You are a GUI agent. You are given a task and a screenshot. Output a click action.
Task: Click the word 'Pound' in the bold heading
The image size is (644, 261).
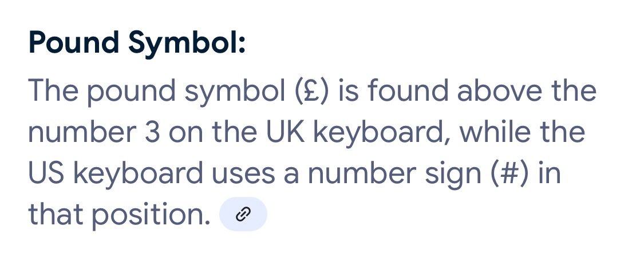pyautogui.click(x=74, y=42)
